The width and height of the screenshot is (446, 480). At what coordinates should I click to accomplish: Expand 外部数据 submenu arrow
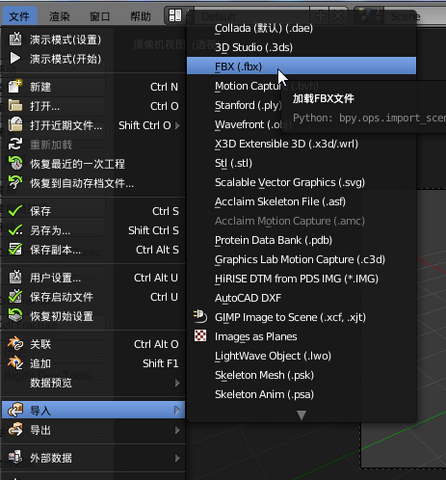coord(177,458)
